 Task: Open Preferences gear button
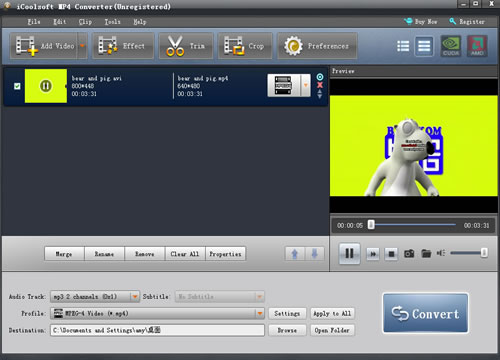[317, 46]
